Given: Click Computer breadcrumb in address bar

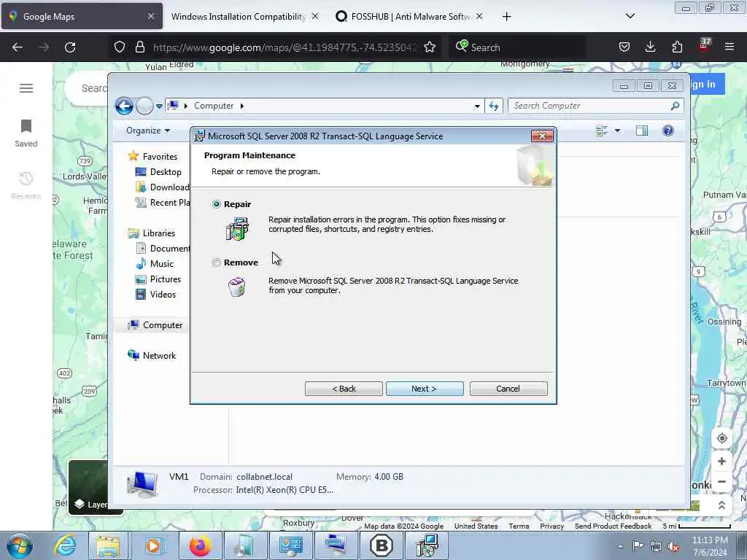Looking at the screenshot, I should tap(214, 106).
